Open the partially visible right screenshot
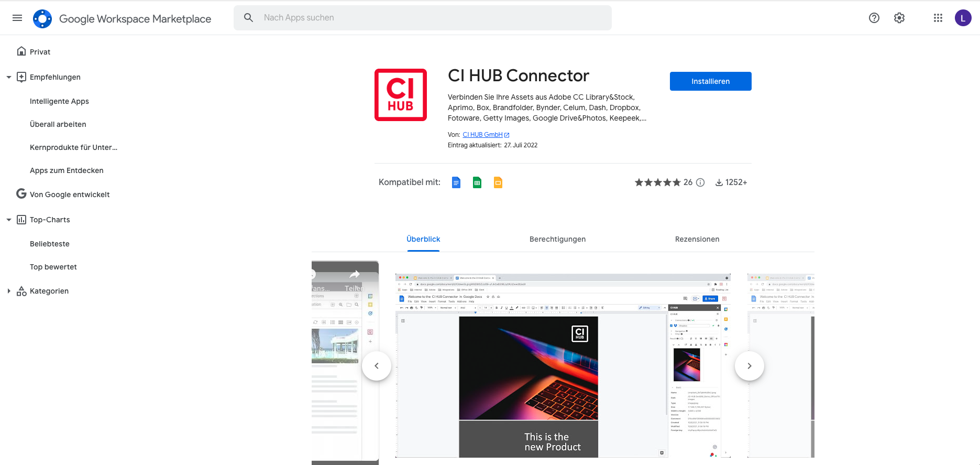This screenshot has height=465, width=980. pos(781,365)
